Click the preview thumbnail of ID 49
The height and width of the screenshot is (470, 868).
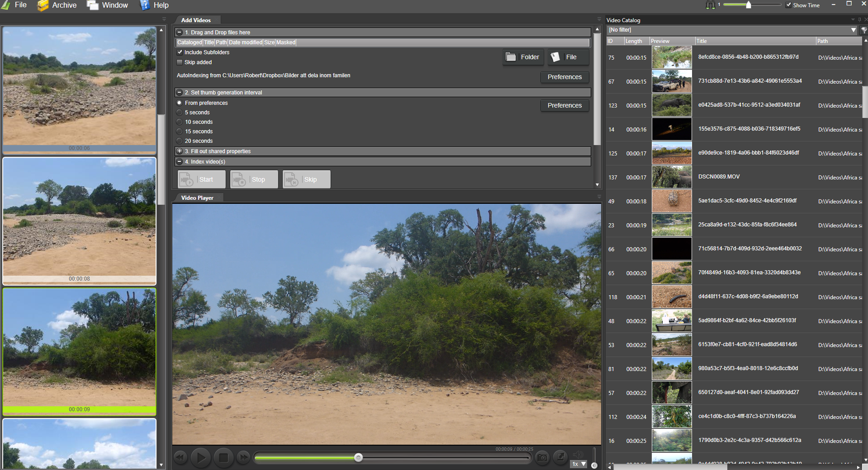tap(672, 201)
